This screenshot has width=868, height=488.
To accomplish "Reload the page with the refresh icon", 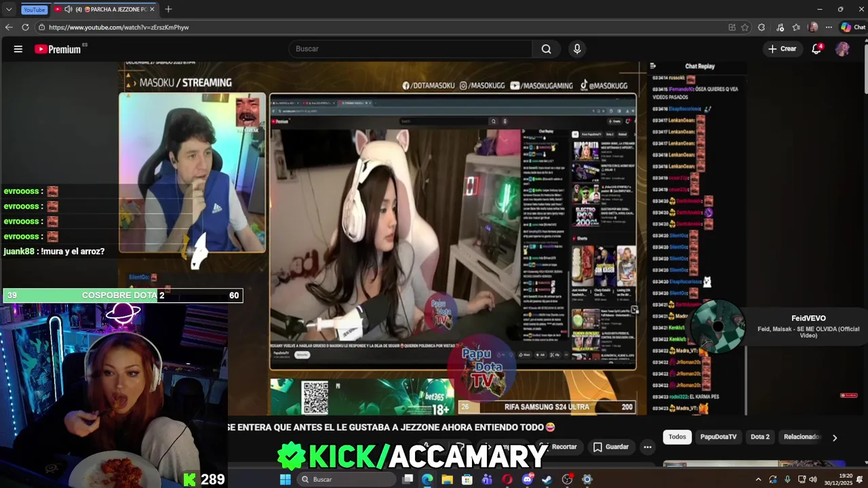I will 25,27.
